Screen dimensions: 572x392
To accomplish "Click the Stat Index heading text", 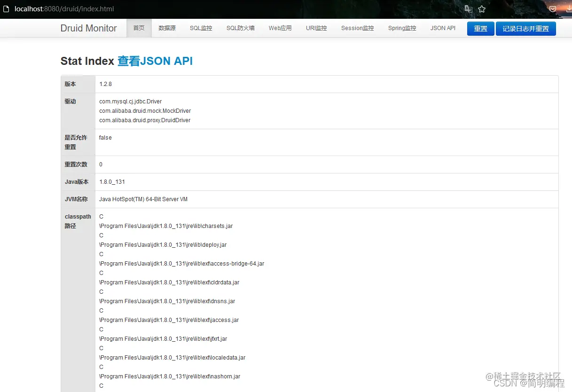I will 87,61.
